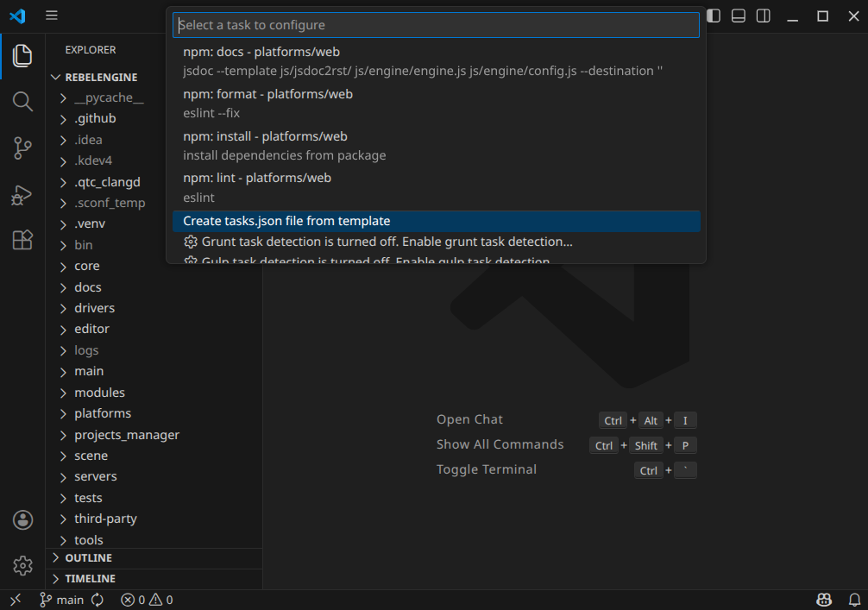Expand the TIMELINE section

click(x=154, y=578)
